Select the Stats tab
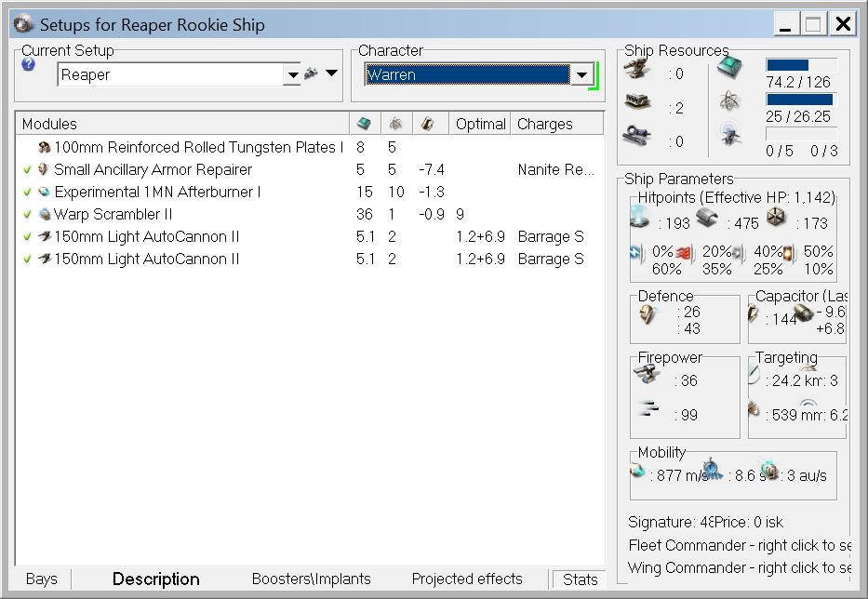Screen dimensions: 868x599 580,579
